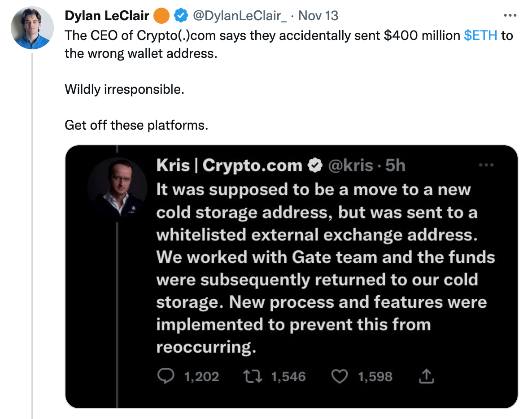Image resolution: width=532 pixels, height=419 pixels.
Task: Click the Dylan LeClair display name
Action: click(107, 16)
